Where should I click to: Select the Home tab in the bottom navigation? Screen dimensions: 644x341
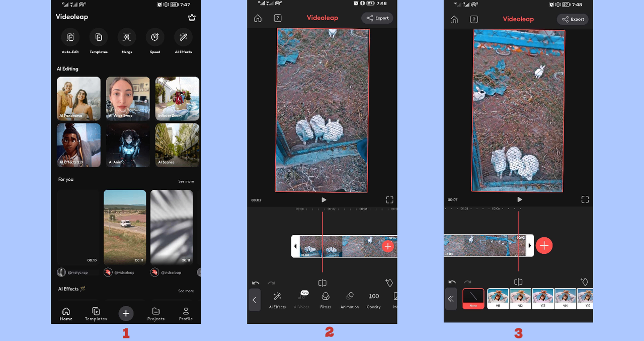click(66, 314)
